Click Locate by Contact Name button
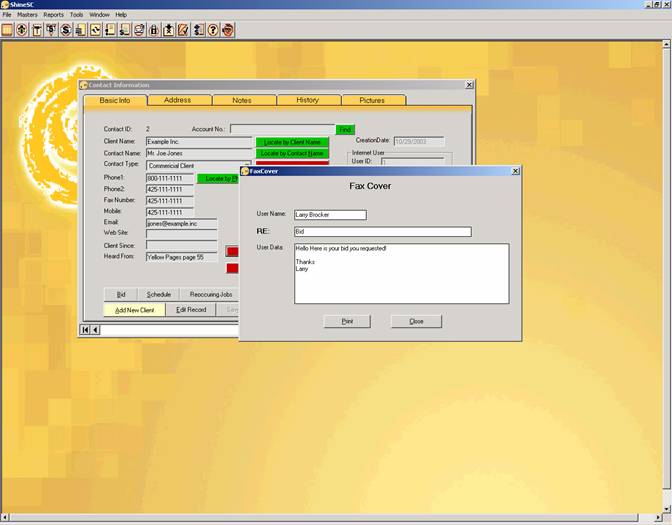Image resolution: width=672 pixels, height=525 pixels. [292, 153]
